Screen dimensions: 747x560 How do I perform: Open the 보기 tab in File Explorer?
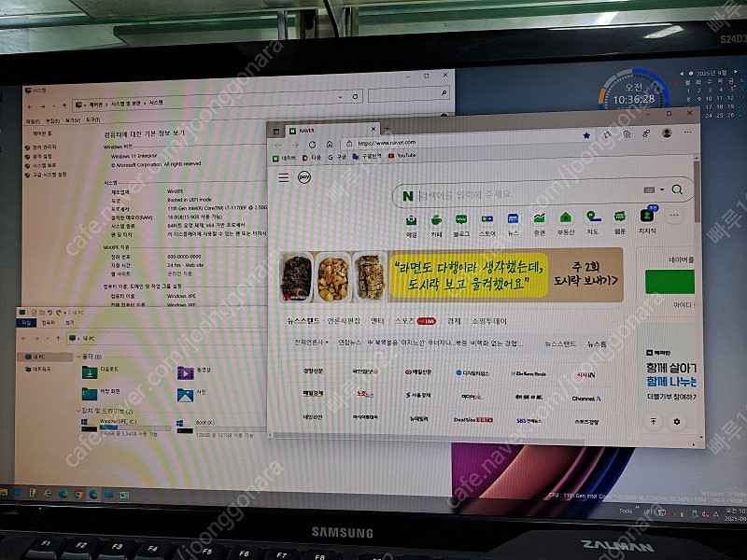point(70,323)
